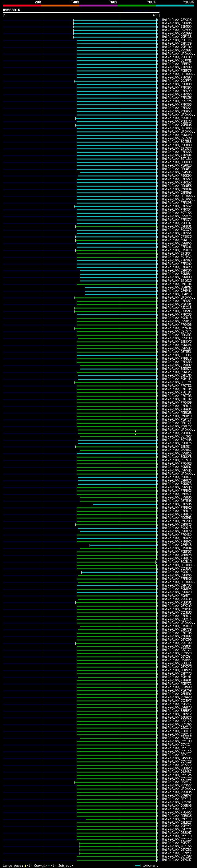Select hit label UniRef100_P92996
197x868 pixels.
177,30
